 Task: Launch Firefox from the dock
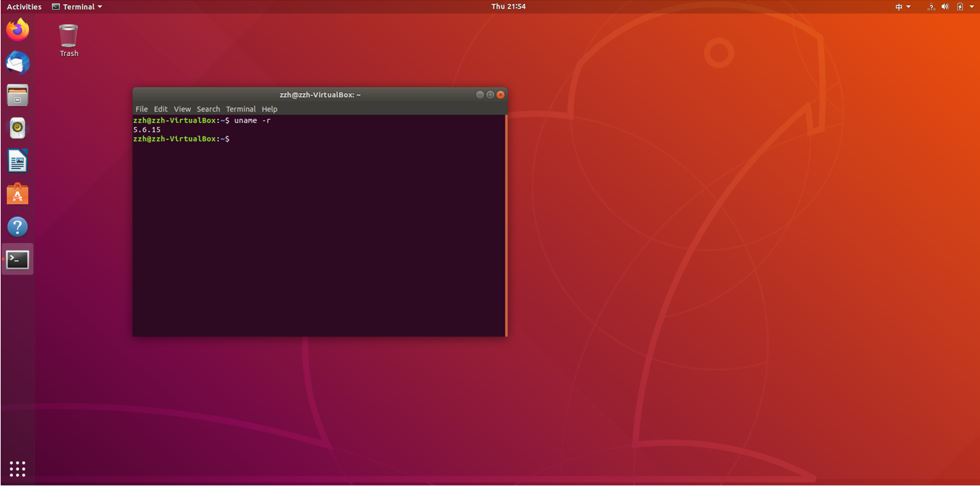coord(17,29)
